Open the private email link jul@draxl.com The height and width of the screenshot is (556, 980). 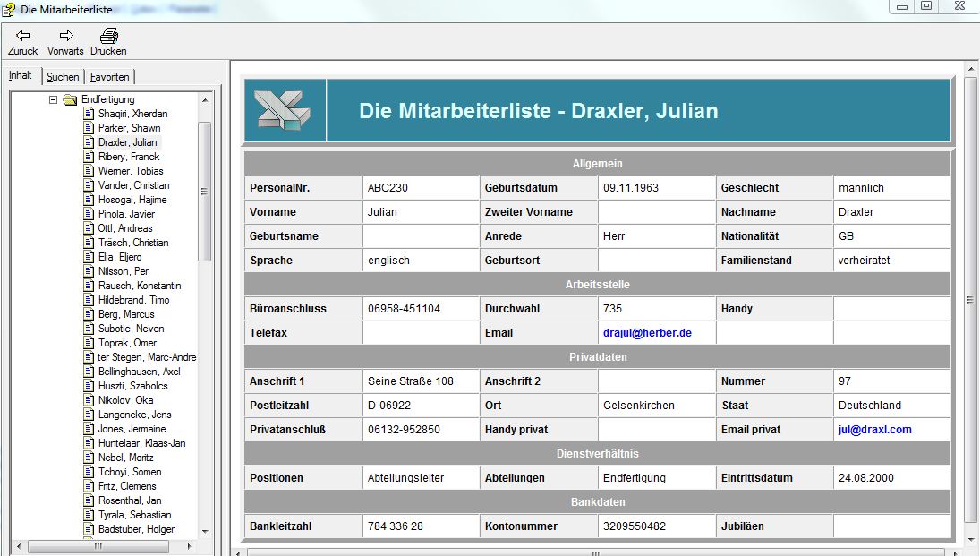[x=874, y=430]
